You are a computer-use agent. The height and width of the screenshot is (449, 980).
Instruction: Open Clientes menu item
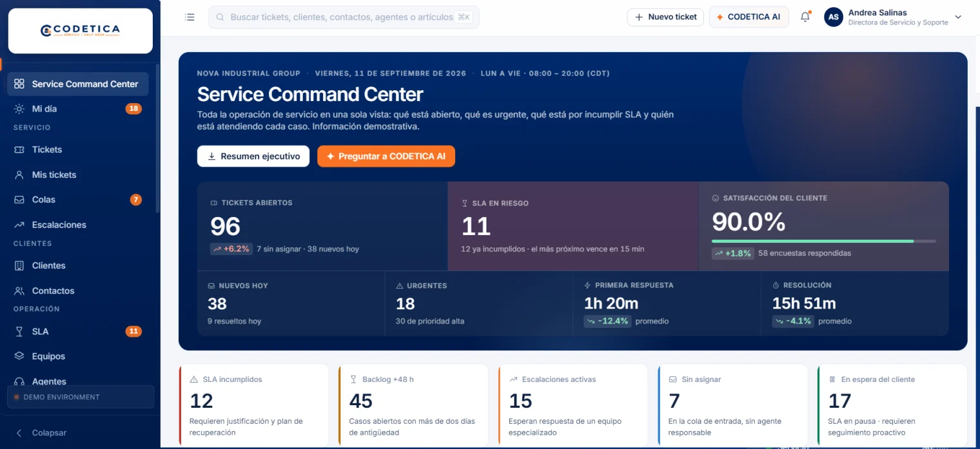tap(78, 265)
